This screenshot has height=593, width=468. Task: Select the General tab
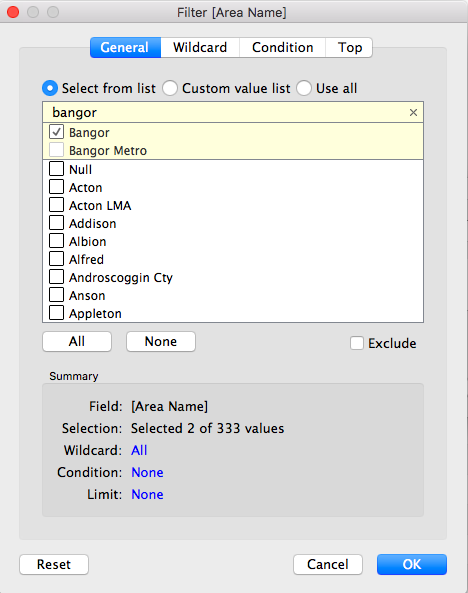coord(125,48)
